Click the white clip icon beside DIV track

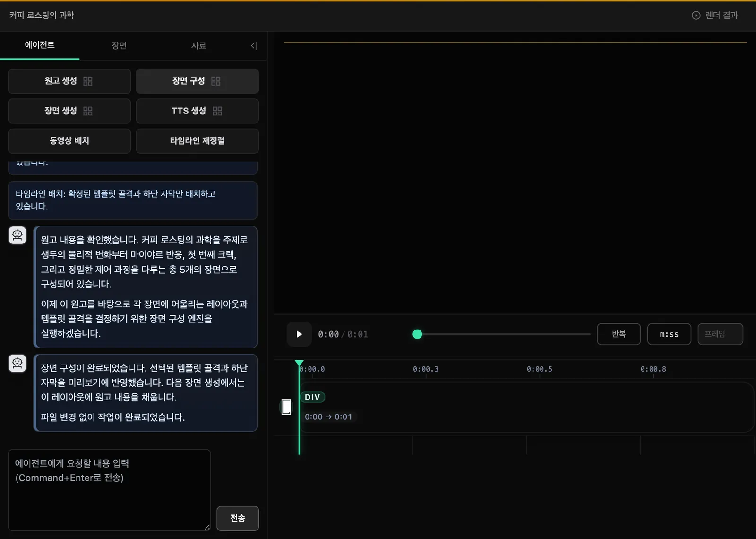coord(286,407)
